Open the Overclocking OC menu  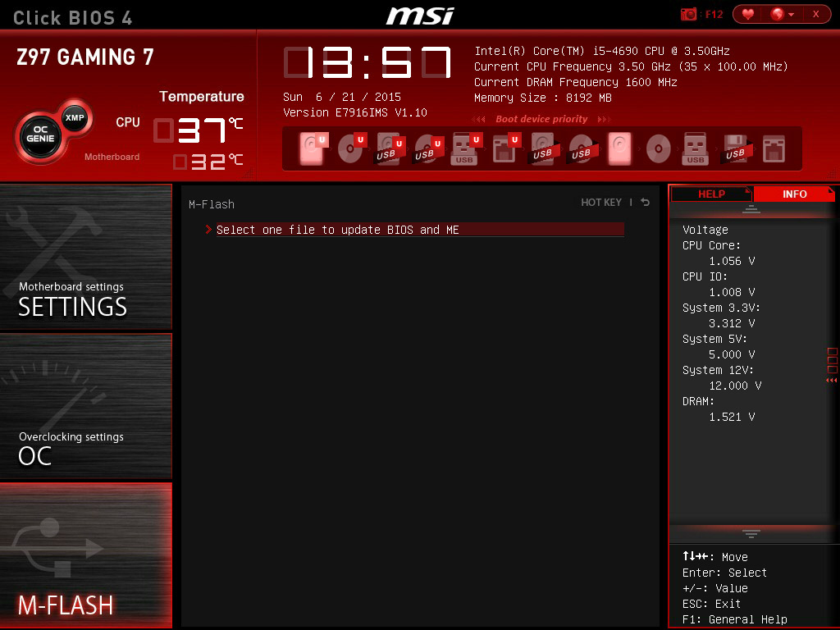(85, 406)
